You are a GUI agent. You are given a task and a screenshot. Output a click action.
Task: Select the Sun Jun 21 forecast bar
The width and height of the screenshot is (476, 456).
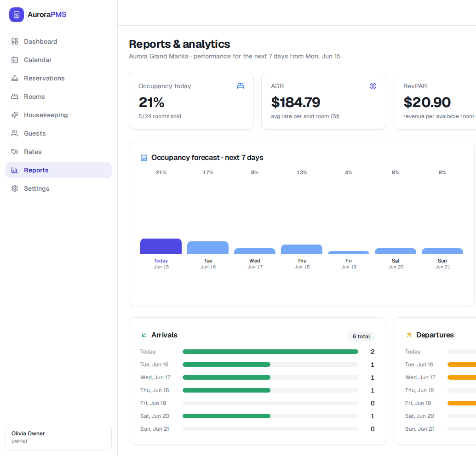(x=442, y=251)
